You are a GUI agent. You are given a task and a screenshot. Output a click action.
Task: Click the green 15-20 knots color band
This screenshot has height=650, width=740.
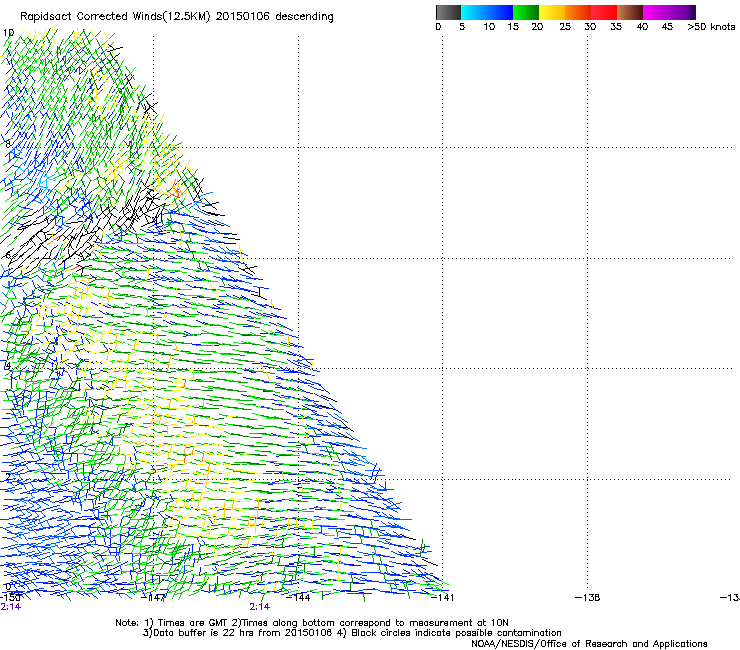coord(526,12)
